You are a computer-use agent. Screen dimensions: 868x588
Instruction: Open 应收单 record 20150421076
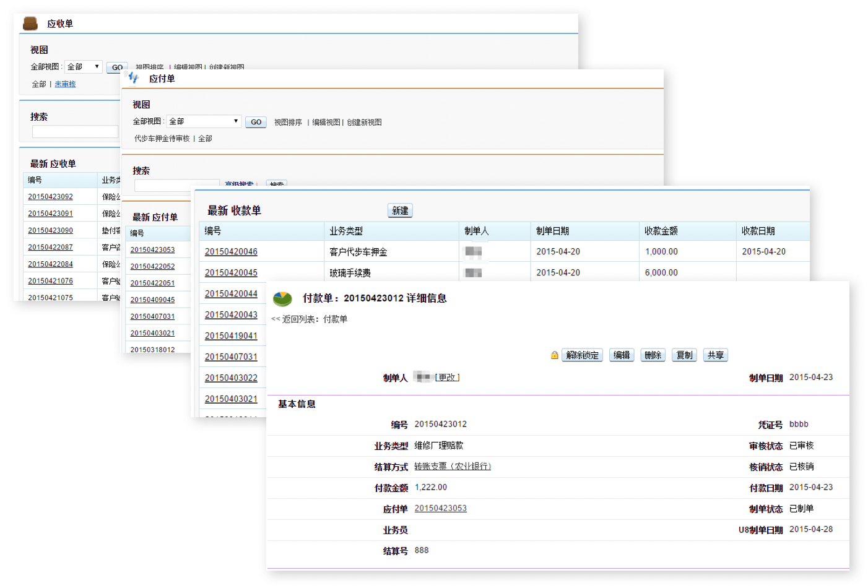(50, 281)
